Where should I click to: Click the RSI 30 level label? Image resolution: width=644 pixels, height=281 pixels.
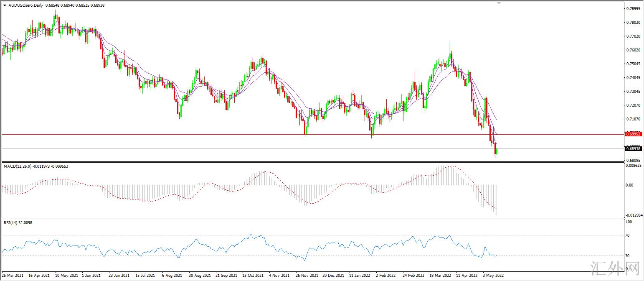627,255
